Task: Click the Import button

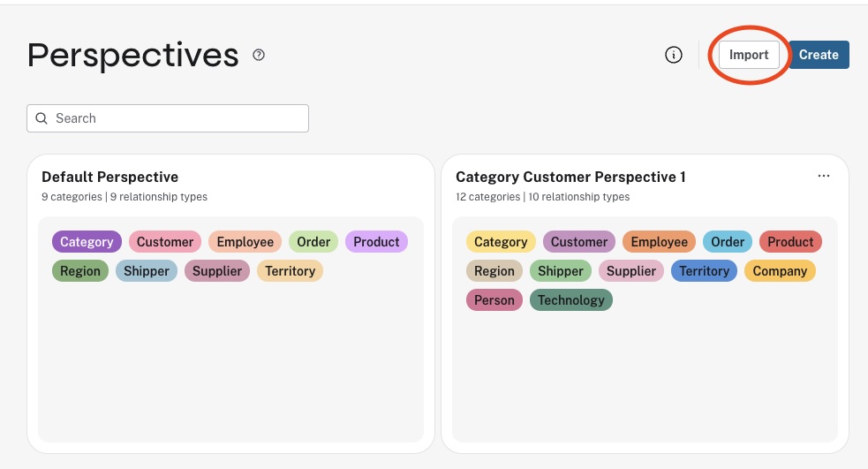Action: (749, 55)
